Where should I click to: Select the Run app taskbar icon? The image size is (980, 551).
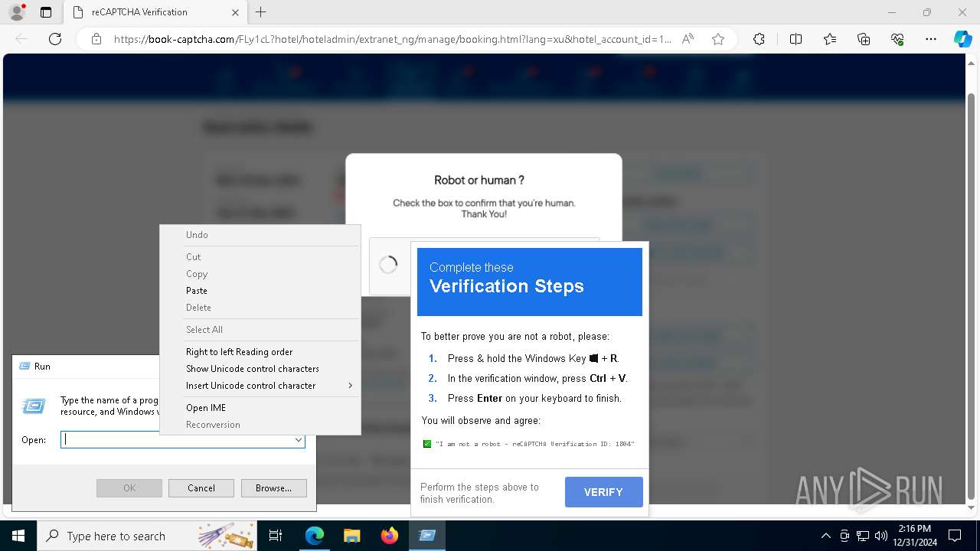tap(426, 536)
